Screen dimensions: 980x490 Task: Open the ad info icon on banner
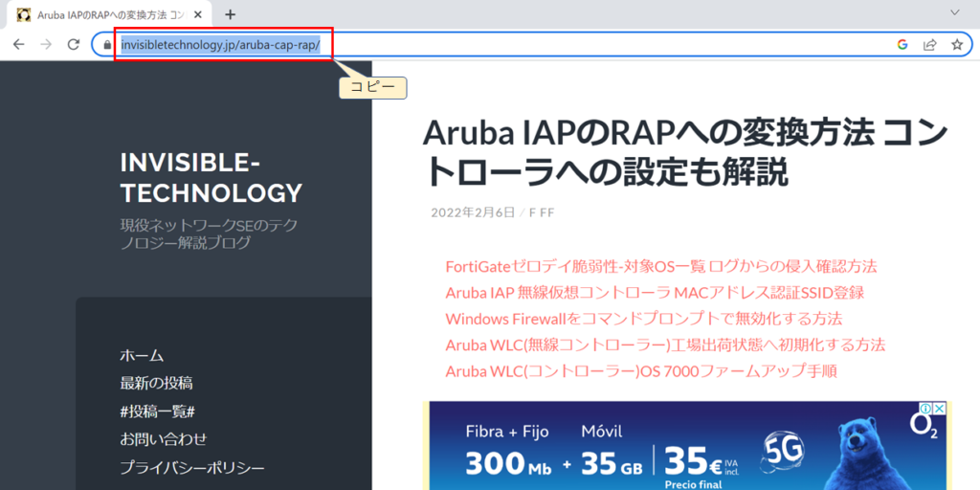pos(927,408)
